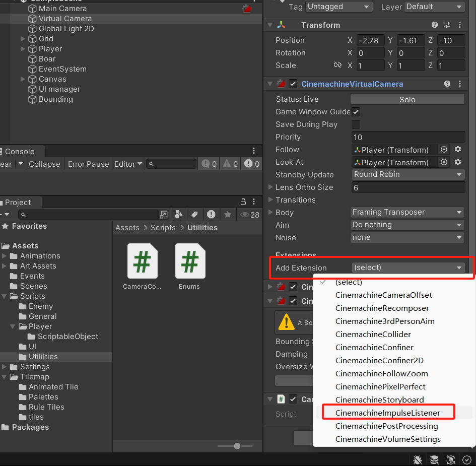476x466 pixels.
Task: Open Noise none dropdown
Action: [x=407, y=237]
